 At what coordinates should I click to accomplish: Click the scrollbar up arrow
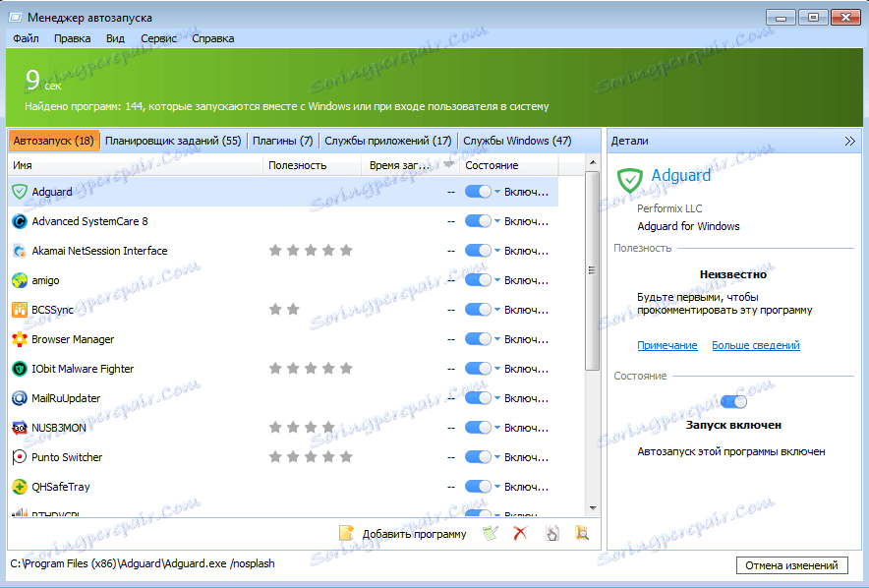[593, 162]
